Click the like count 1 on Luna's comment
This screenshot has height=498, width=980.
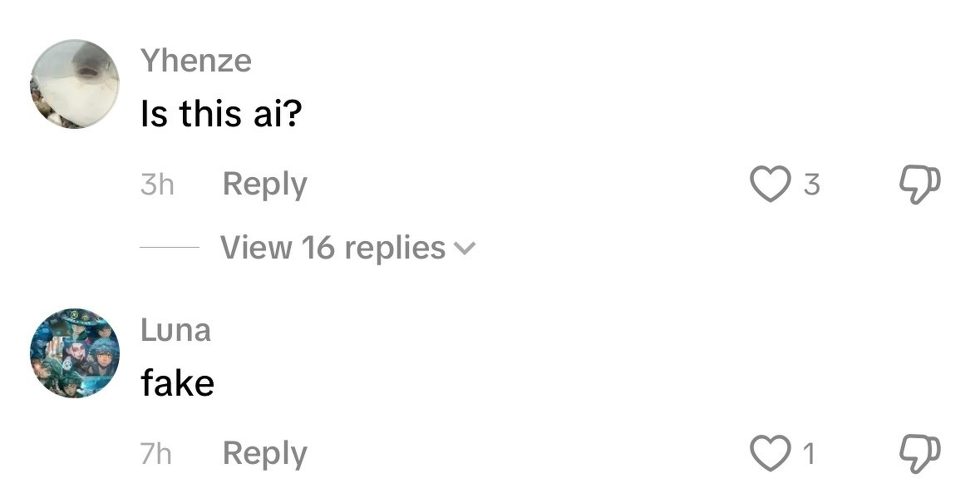pyautogui.click(x=808, y=454)
